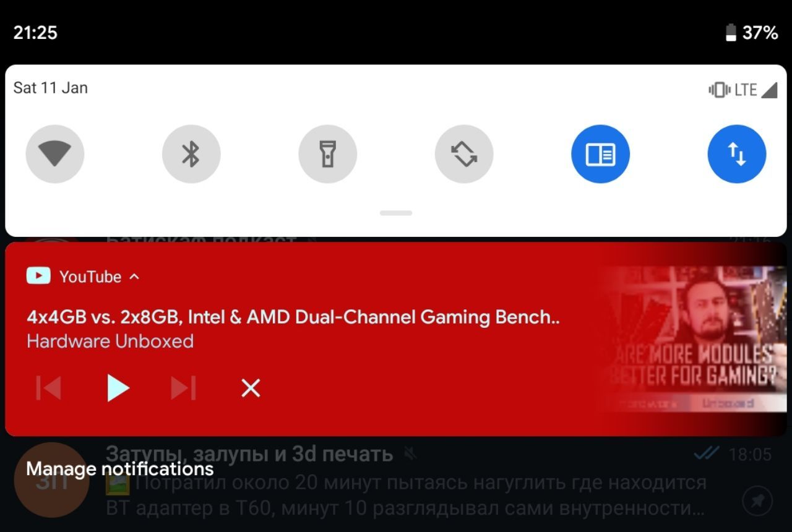Open Manage notifications

tap(120, 469)
